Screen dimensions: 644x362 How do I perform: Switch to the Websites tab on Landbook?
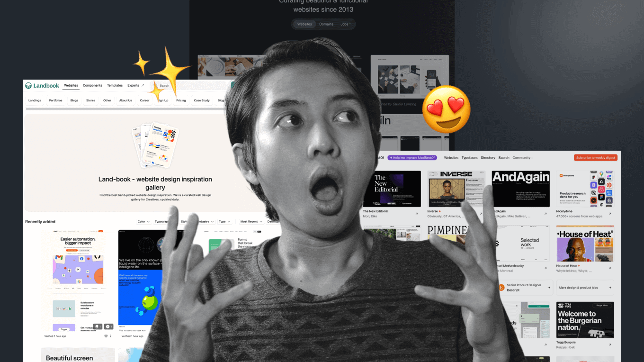tap(71, 85)
